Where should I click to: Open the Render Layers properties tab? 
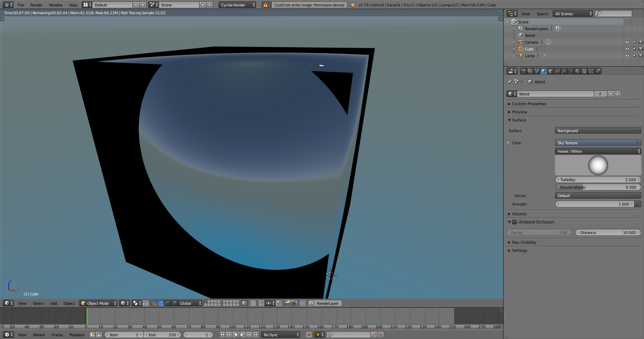tap(530, 71)
